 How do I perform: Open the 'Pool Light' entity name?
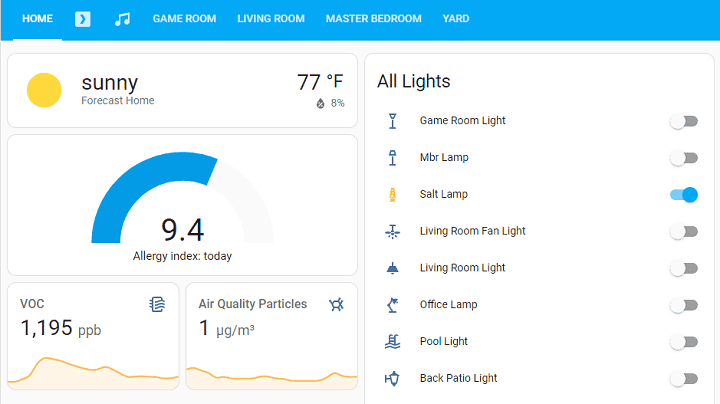pyautogui.click(x=444, y=341)
